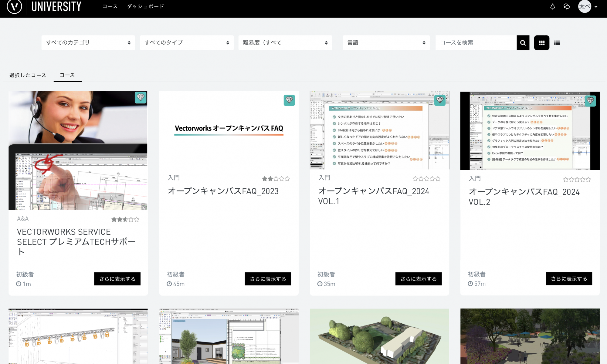Open ダッシュボード in top navigation

pos(146,6)
